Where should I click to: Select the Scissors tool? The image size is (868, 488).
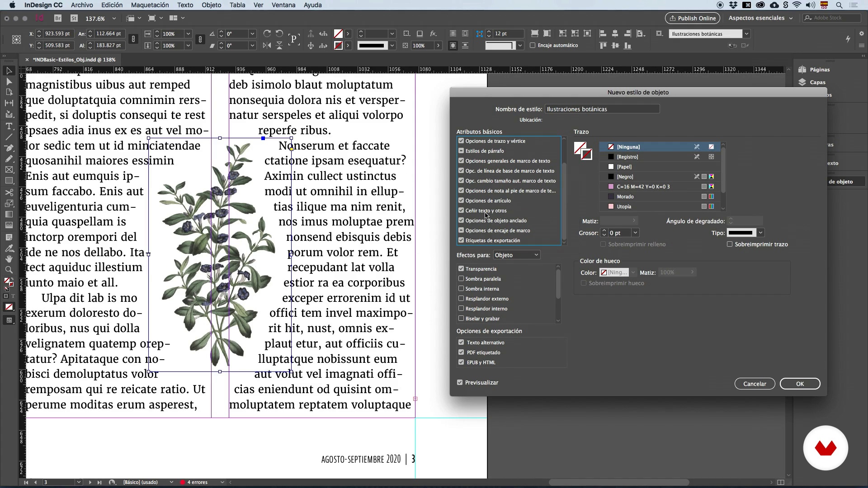[9, 192]
